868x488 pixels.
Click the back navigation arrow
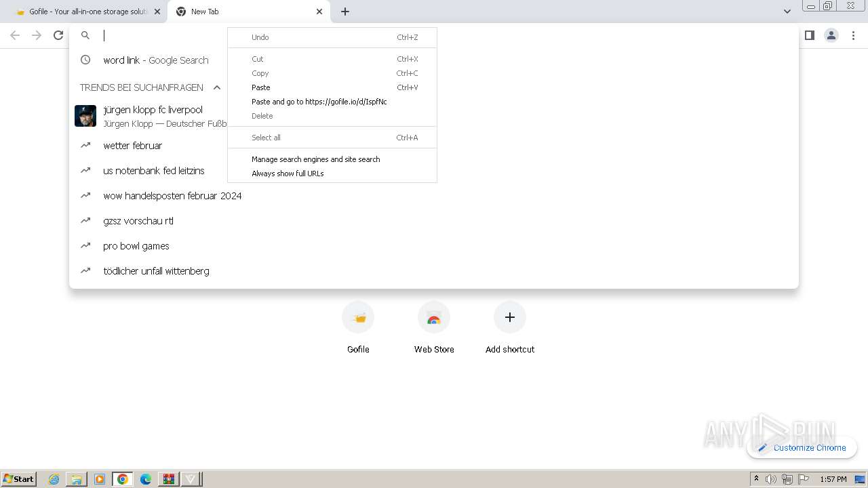(x=15, y=35)
